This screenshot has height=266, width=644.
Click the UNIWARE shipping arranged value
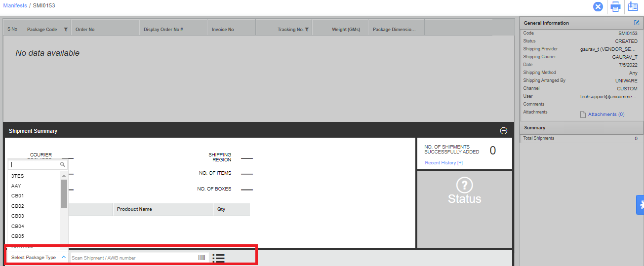tap(626, 80)
